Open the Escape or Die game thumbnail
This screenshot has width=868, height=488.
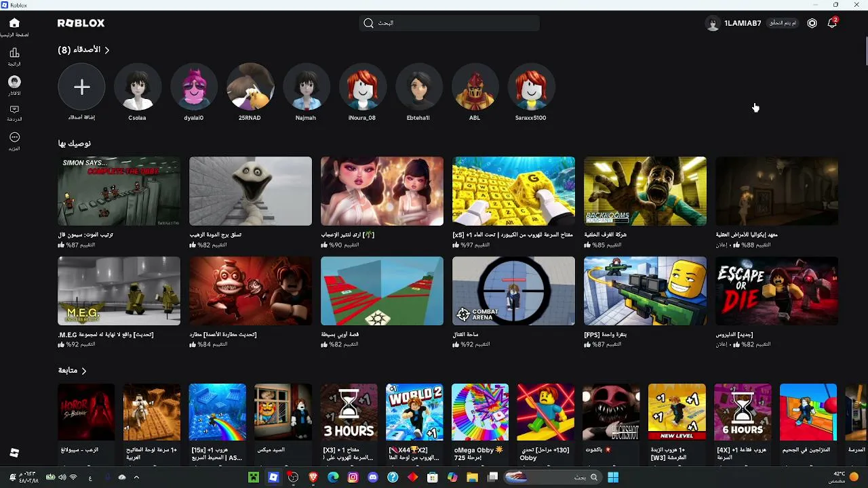(x=776, y=291)
